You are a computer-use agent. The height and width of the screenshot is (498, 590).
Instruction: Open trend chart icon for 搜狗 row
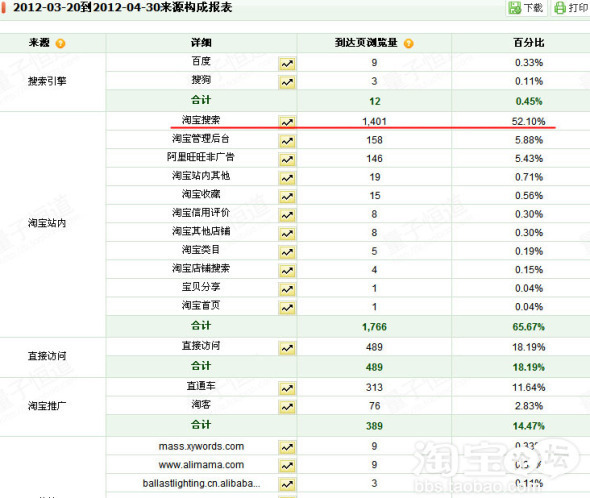[x=287, y=82]
